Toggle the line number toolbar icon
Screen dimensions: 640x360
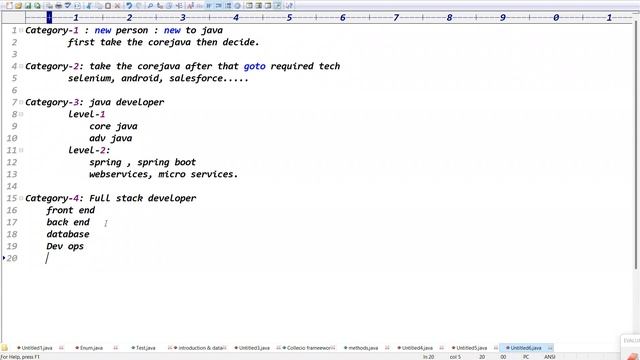point(228,6)
